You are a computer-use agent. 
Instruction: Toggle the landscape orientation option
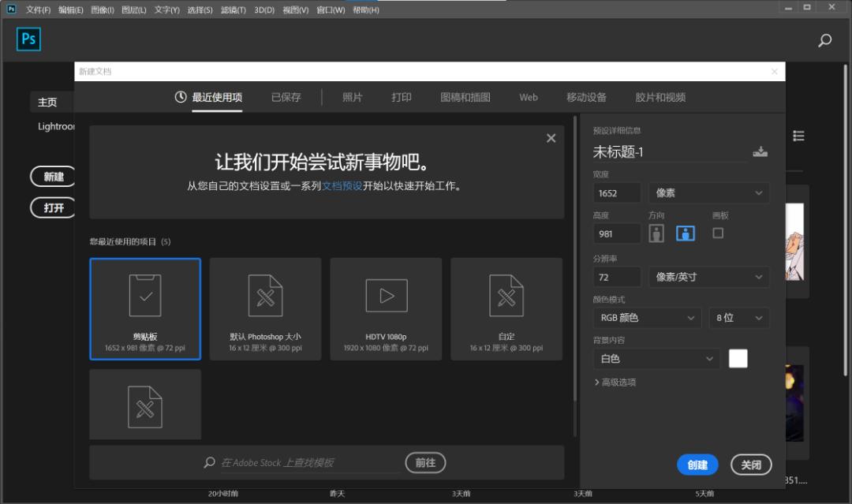(x=685, y=233)
